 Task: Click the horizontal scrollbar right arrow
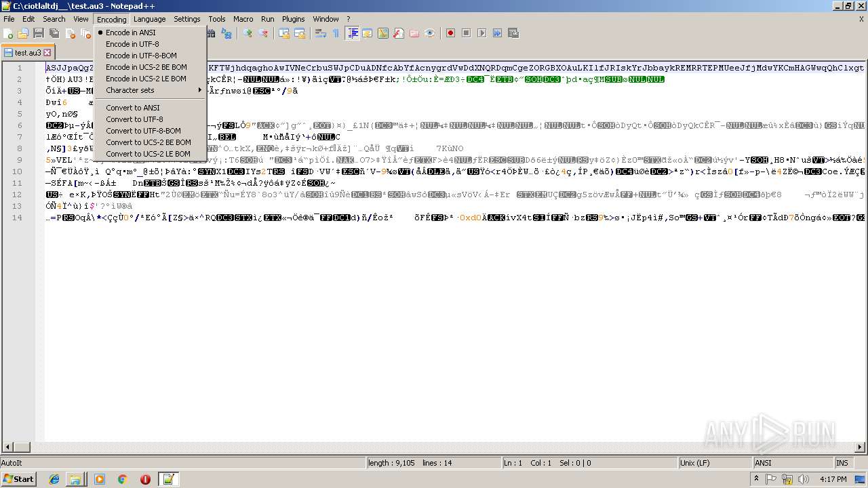coord(860,447)
